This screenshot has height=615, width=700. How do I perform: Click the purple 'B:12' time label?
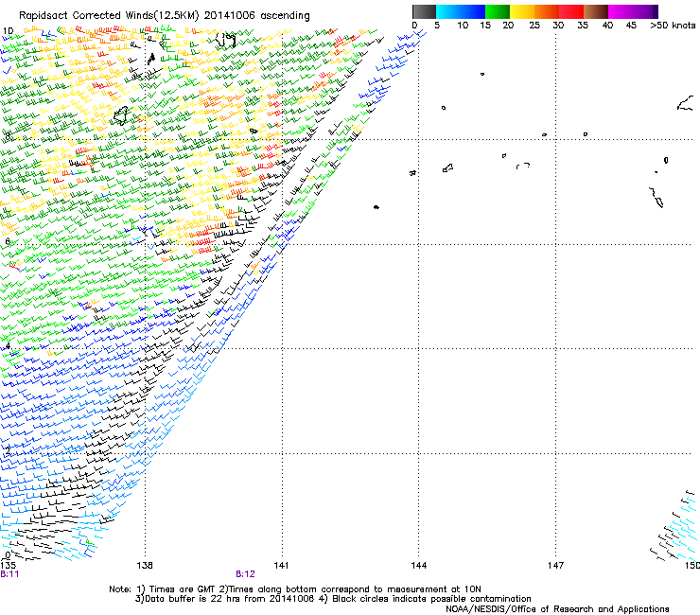(x=246, y=574)
